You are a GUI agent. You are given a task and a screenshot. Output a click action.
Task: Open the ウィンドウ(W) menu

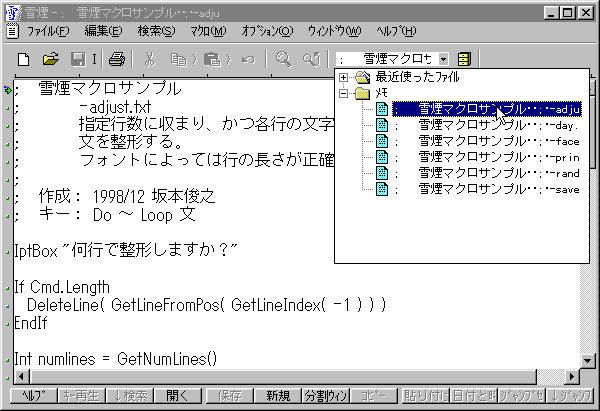[334, 31]
